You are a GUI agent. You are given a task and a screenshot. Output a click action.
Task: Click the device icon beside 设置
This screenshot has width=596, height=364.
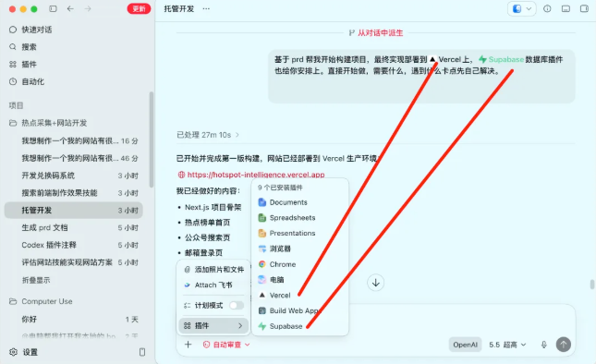coord(142,352)
